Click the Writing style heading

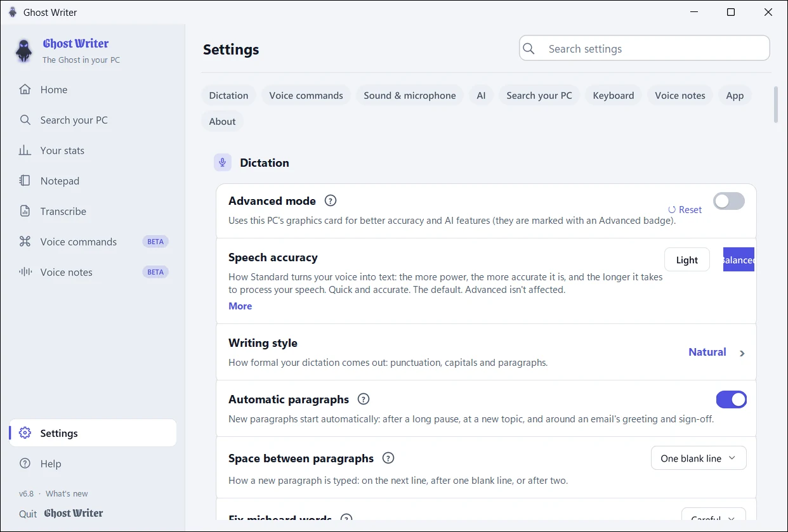click(263, 343)
